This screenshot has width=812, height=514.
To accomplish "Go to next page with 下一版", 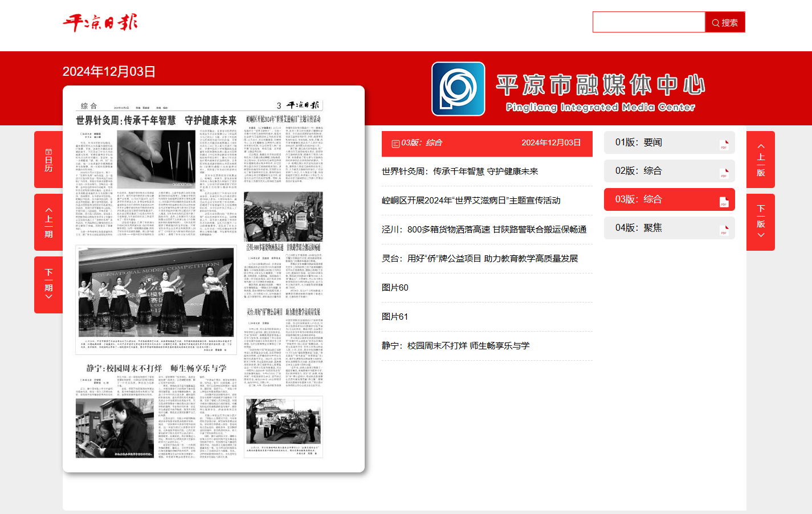I will (x=760, y=222).
